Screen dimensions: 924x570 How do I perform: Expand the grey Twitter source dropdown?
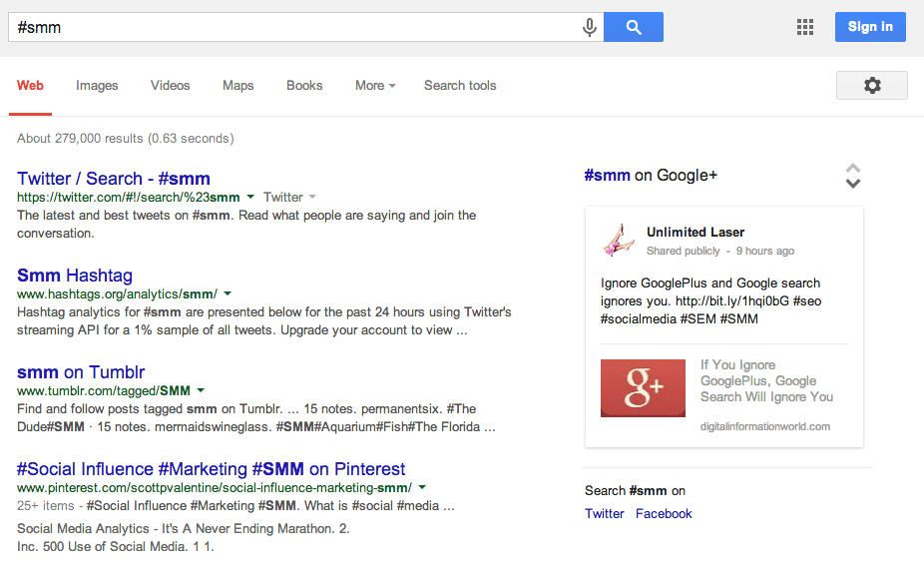point(290,197)
